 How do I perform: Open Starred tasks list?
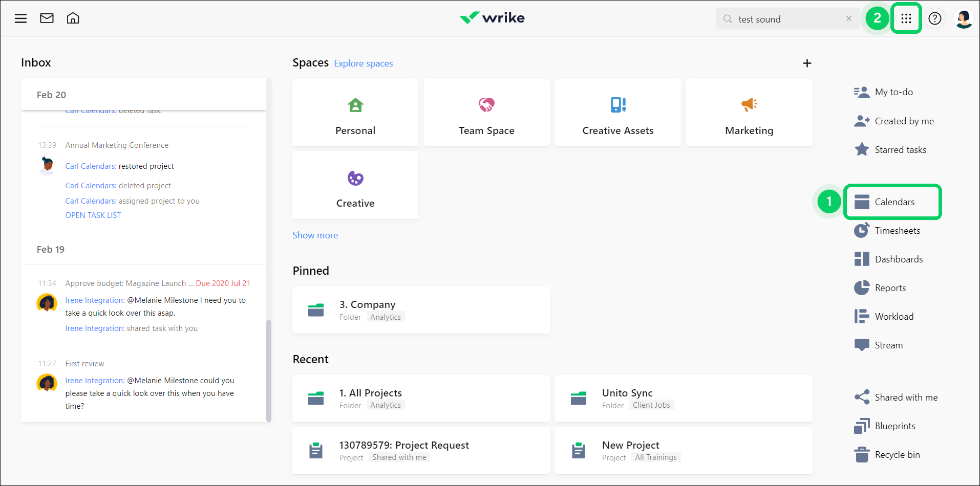(900, 150)
